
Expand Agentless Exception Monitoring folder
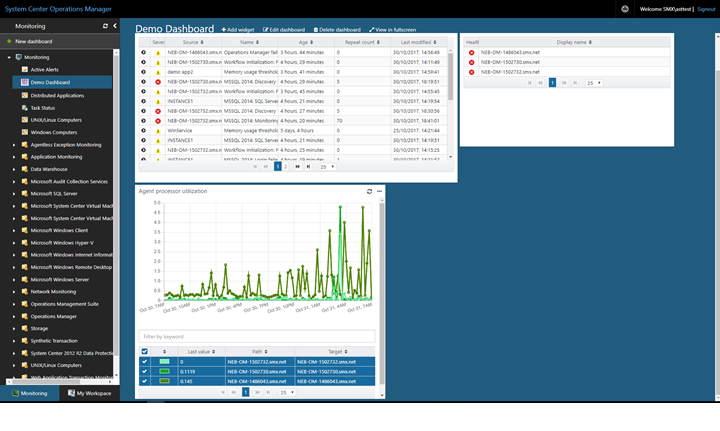click(14, 145)
